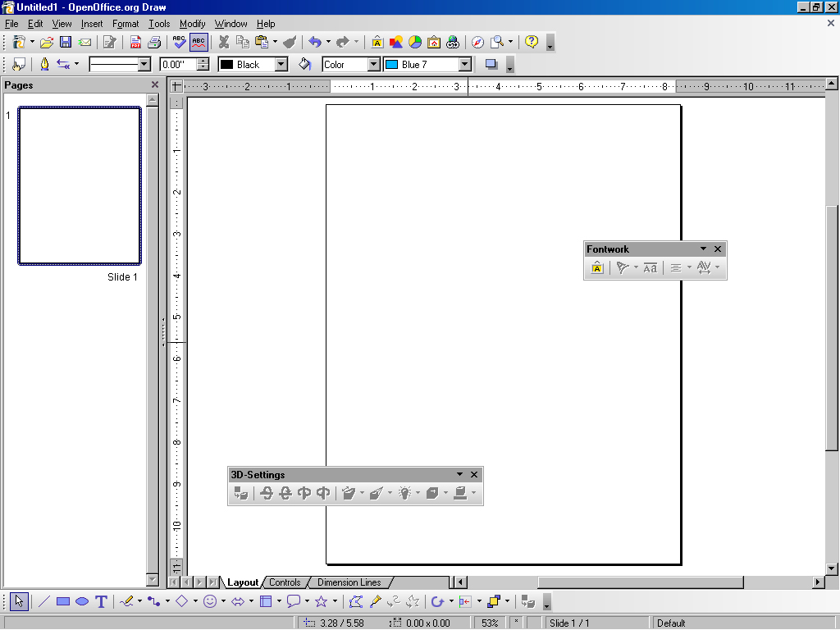Toggle Extrusion on/off in 3D-Settings
The height and width of the screenshot is (630, 840).
[x=240, y=493]
